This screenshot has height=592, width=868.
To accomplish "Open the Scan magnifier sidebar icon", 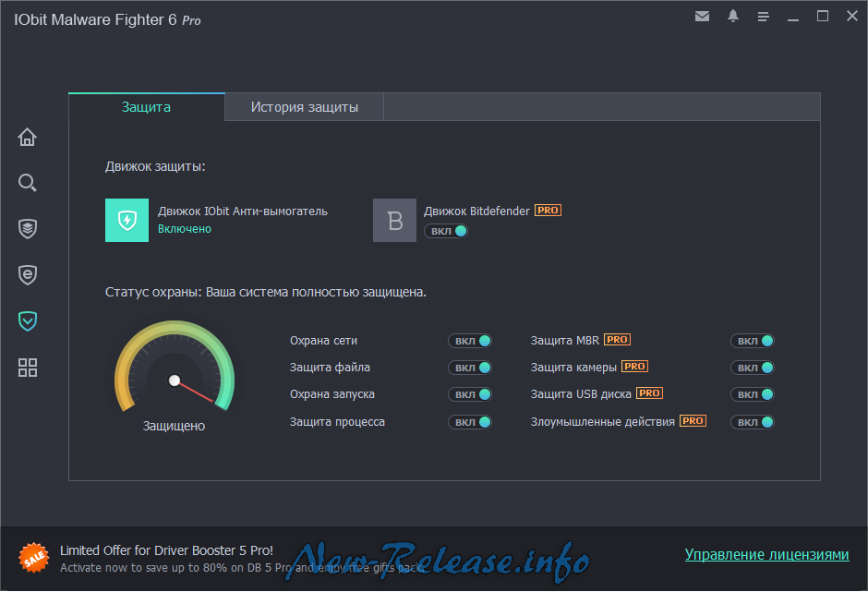I will coord(27,183).
